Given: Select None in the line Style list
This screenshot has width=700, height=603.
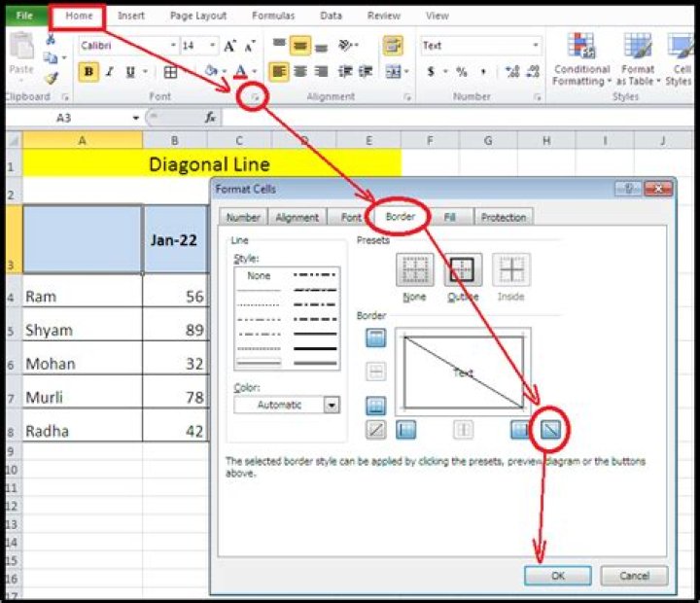Looking at the screenshot, I should (x=259, y=275).
